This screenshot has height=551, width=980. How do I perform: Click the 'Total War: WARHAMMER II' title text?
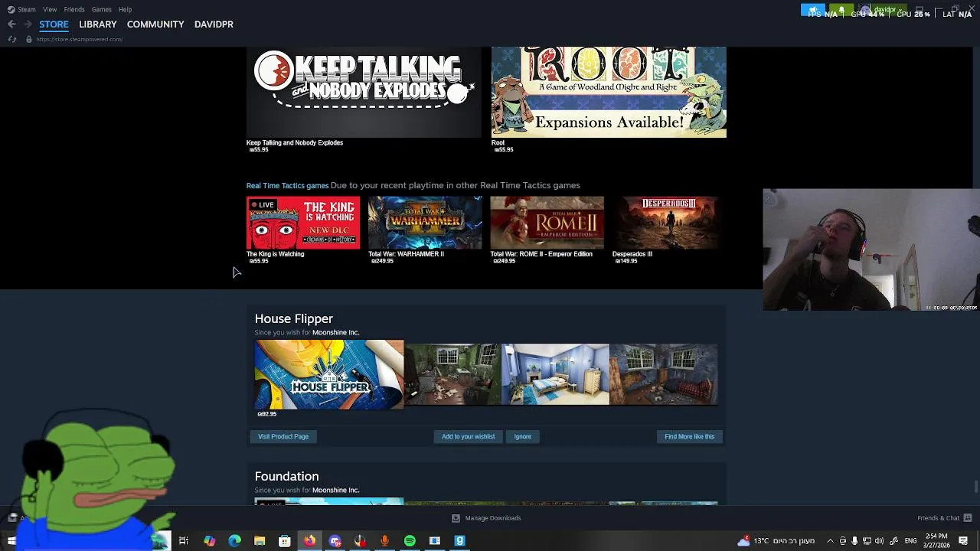(x=406, y=254)
